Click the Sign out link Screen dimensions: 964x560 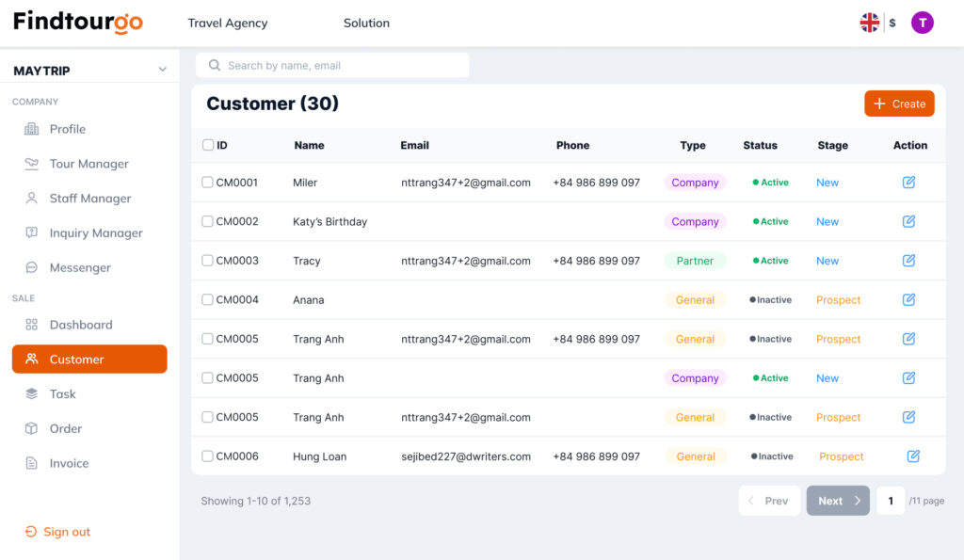coord(66,532)
